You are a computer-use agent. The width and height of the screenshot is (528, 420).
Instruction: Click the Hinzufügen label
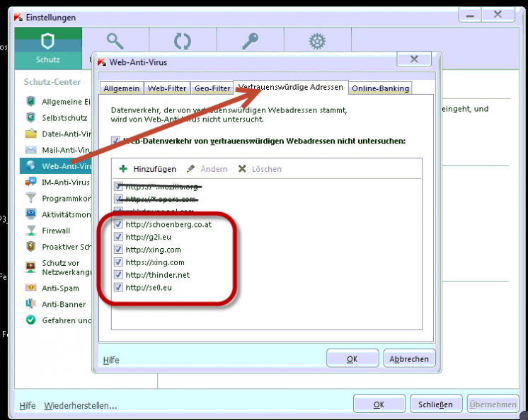coord(154,169)
